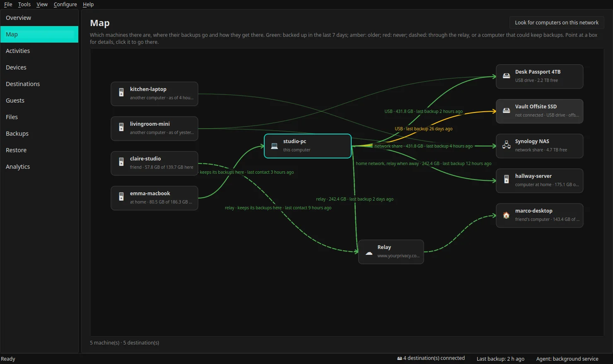Switch to the Activities section
This screenshot has height=364, width=613.
click(x=39, y=51)
